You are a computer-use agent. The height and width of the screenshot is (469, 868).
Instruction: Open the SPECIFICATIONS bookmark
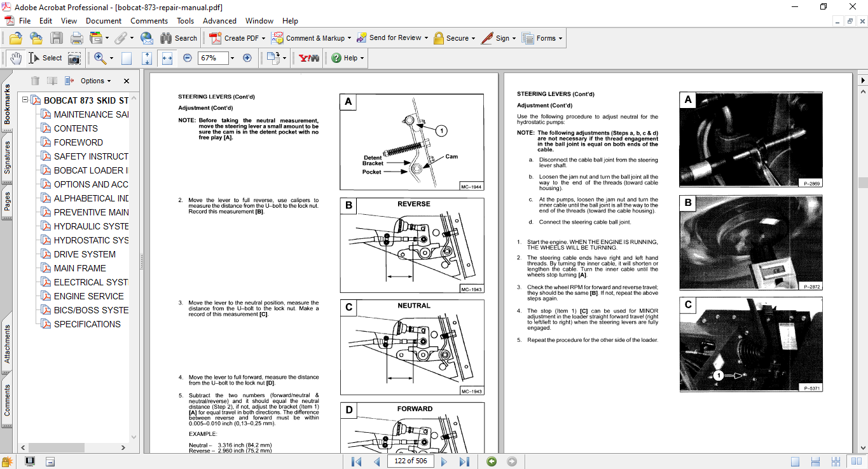tap(87, 324)
